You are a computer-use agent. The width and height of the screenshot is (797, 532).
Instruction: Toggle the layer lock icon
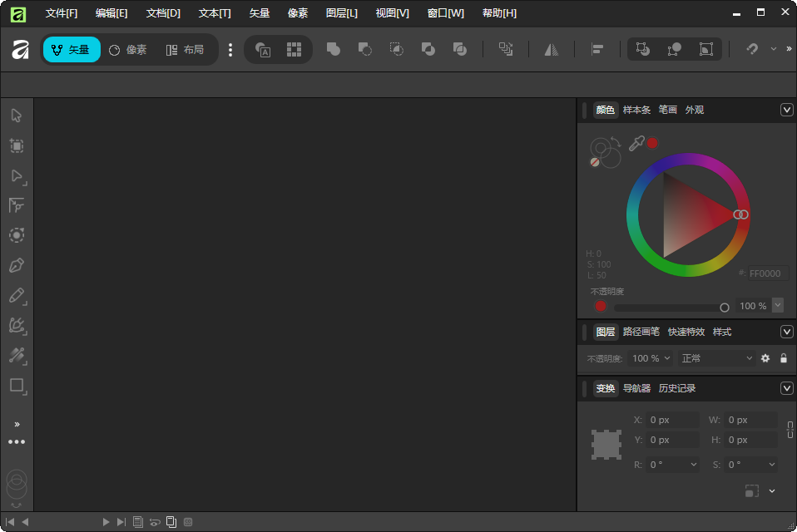tap(784, 358)
